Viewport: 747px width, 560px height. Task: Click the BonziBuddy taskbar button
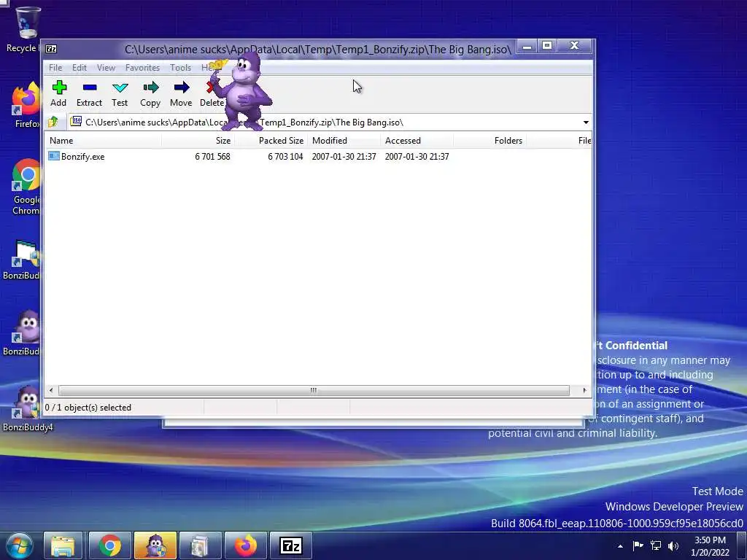coord(155,545)
